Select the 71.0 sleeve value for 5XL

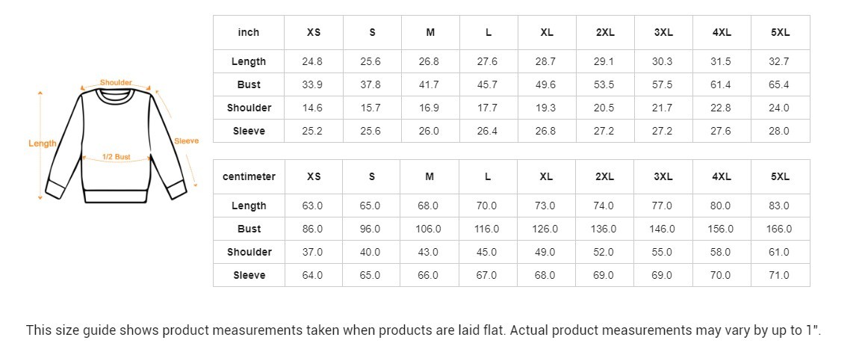click(x=779, y=275)
